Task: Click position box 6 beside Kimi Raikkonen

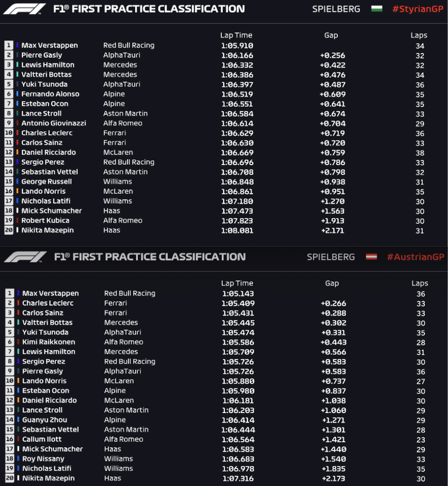Action: click(9, 342)
